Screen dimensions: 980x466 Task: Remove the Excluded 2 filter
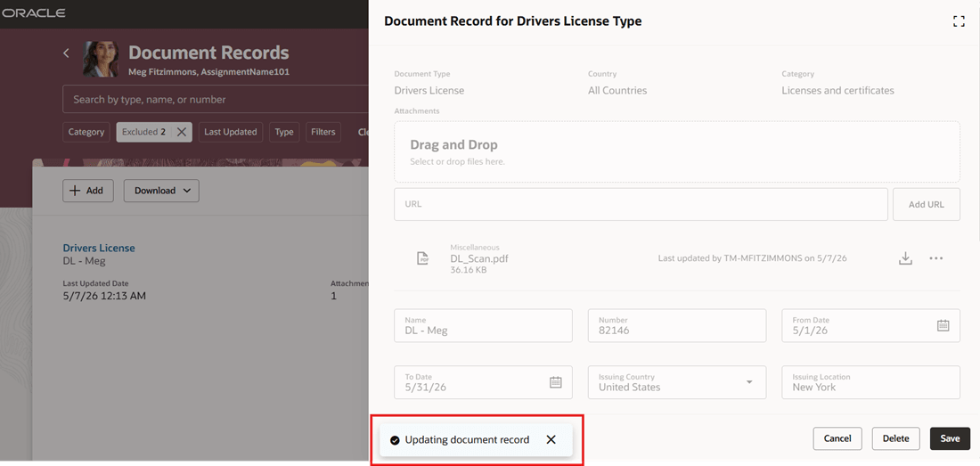(x=181, y=132)
